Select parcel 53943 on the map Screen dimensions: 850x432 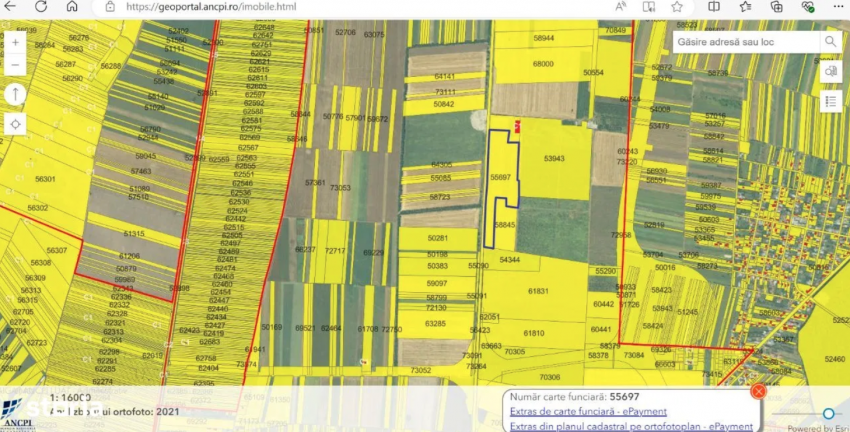click(554, 158)
